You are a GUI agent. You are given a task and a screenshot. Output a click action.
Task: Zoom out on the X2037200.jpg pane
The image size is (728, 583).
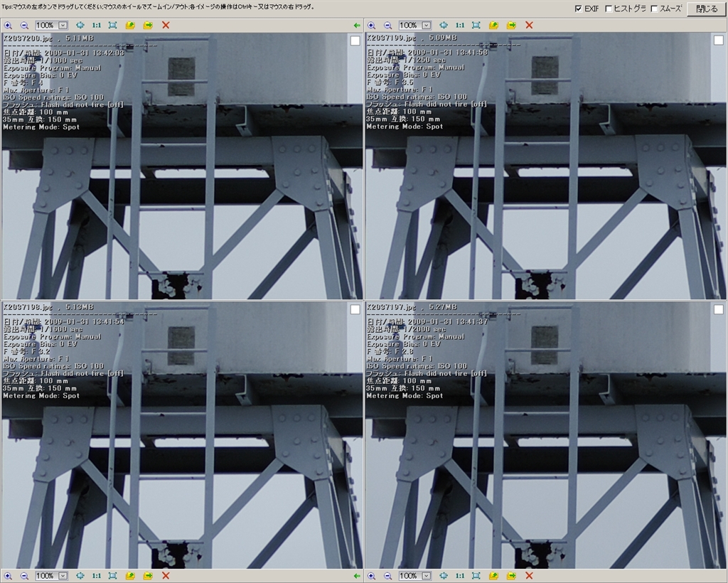25,25
